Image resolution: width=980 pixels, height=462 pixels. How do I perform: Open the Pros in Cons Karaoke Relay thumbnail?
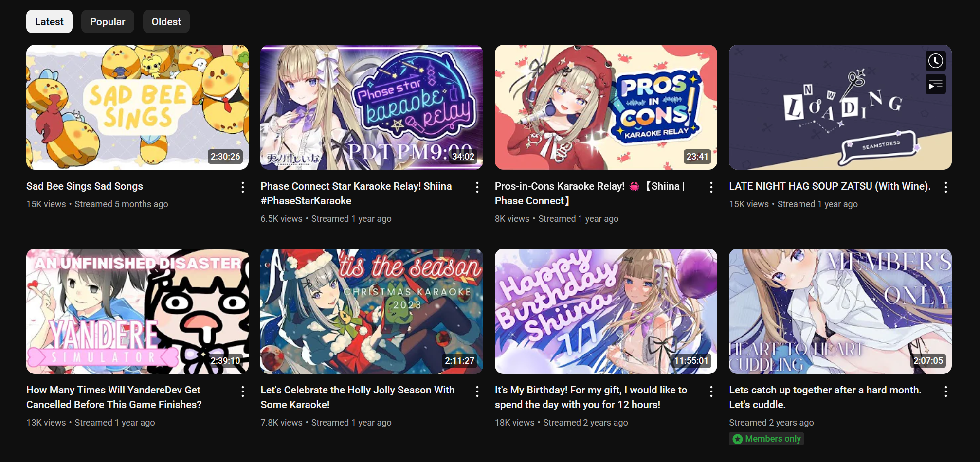point(606,107)
